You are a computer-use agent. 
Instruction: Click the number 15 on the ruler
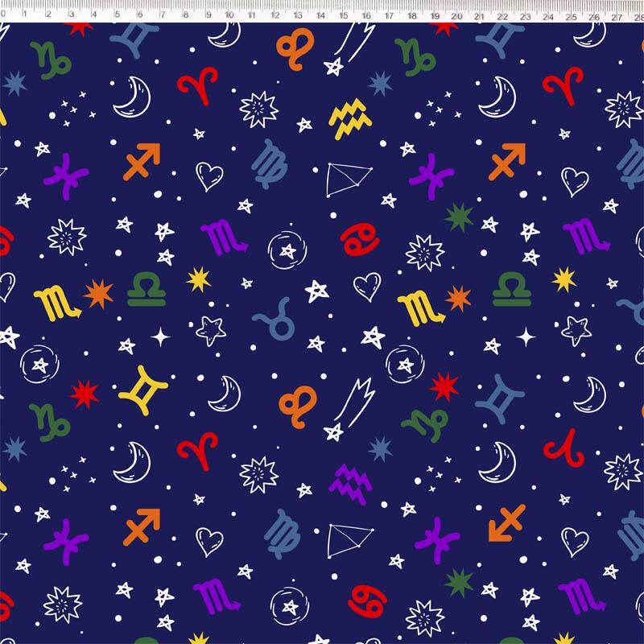coord(344,15)
